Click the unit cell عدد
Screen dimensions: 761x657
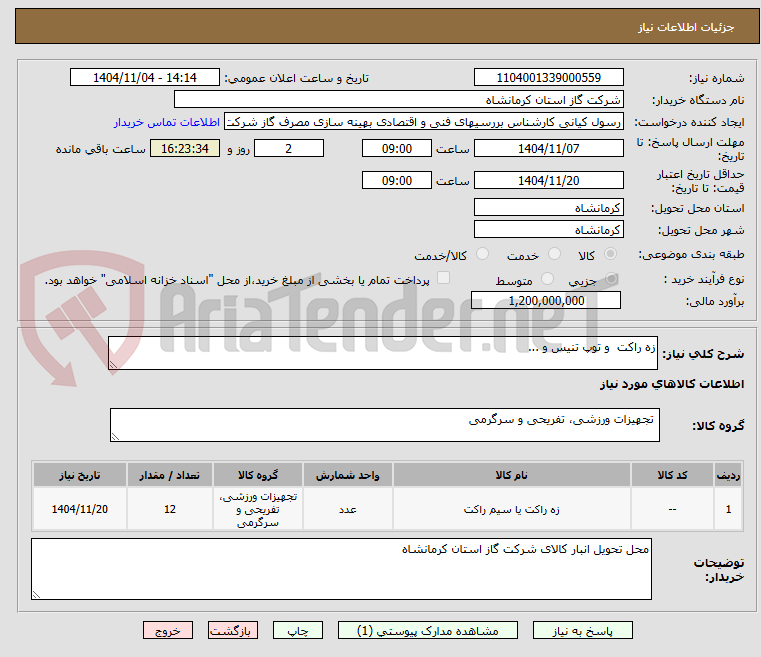pos(347,509)
